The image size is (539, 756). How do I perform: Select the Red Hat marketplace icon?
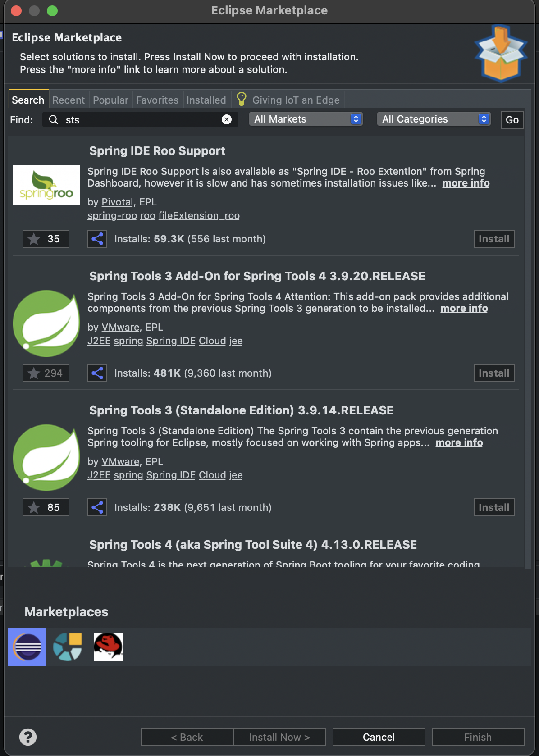tap(108, 647)
